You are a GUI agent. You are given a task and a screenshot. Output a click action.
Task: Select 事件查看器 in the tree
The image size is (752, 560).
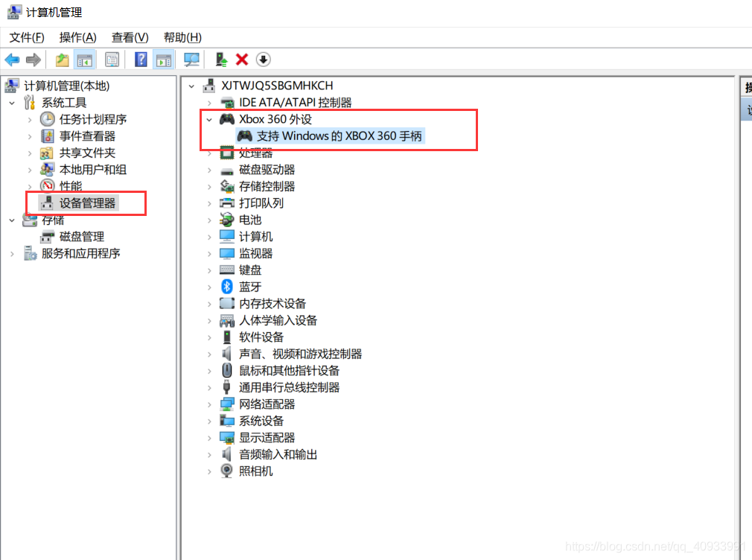[x=87, y=136]
